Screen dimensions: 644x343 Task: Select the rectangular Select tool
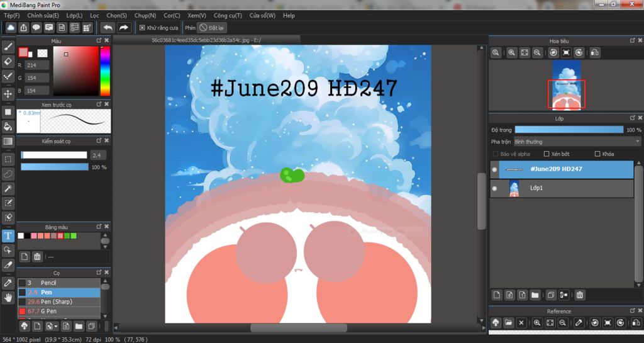tap(8, 159)
